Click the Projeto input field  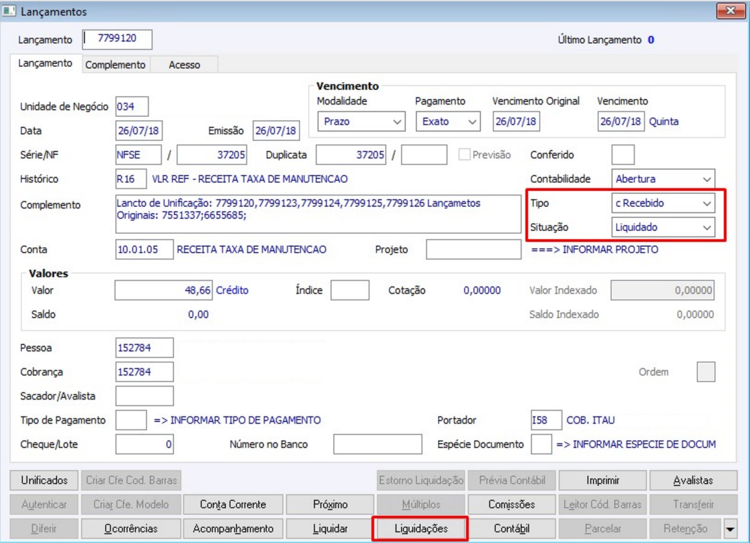(474, 249)
